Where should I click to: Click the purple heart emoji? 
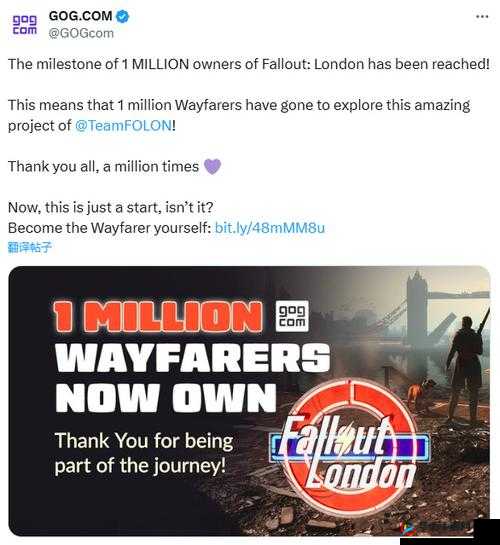[x=212, y=166]
